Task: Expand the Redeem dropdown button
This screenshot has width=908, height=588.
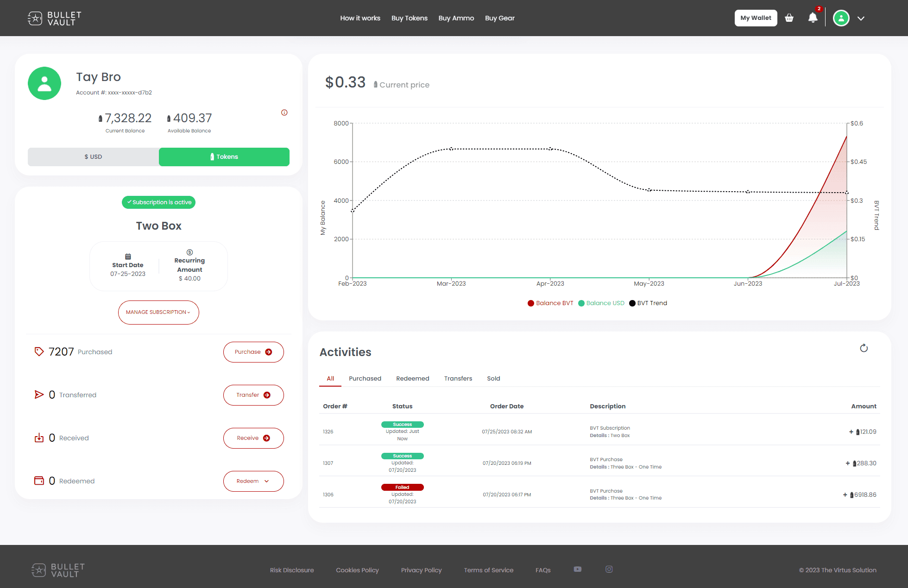Action: click(x=253, y=481)
